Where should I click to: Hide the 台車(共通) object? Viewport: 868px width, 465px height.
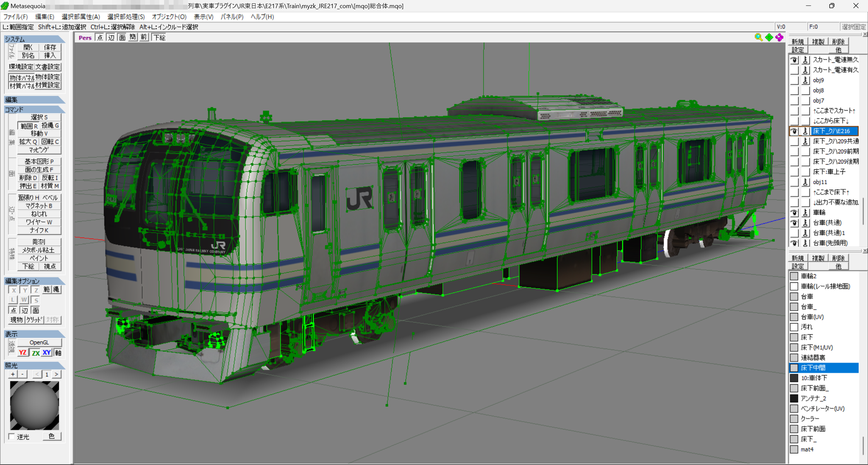coord(794,223)
